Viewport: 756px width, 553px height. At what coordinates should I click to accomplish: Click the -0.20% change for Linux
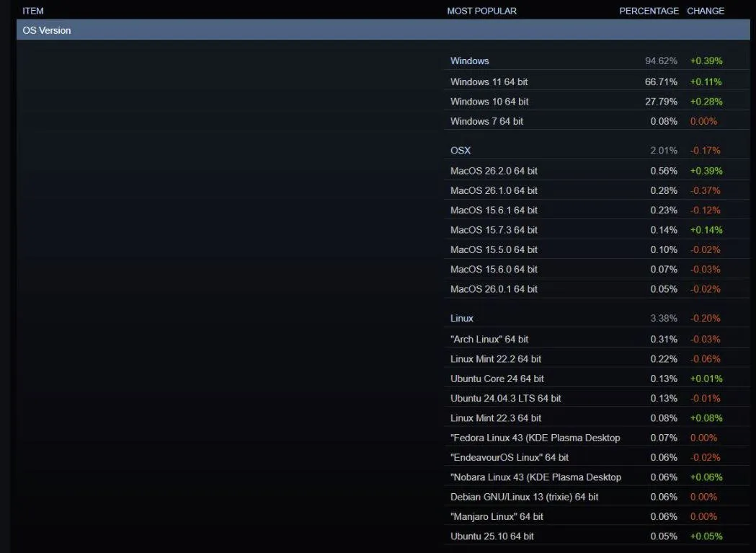[705, 318]
